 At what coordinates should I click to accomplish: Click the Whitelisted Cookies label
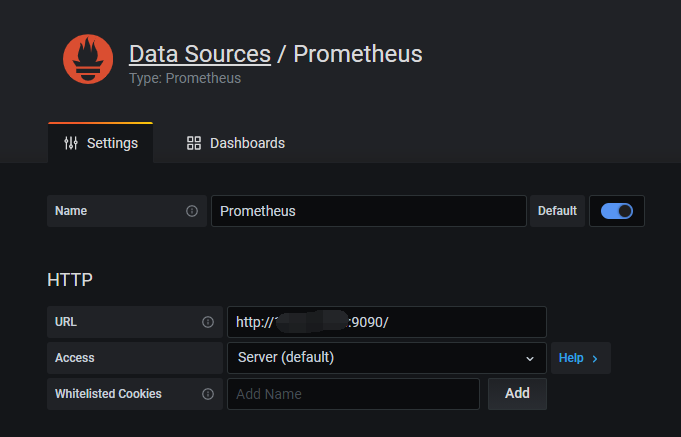[x=108, y=394]
